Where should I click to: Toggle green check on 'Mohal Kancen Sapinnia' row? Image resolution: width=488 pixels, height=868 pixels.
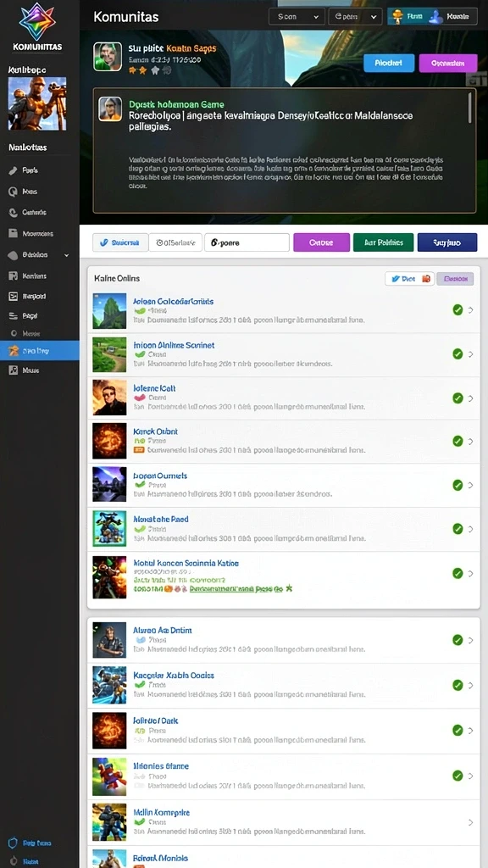(457, 573)
